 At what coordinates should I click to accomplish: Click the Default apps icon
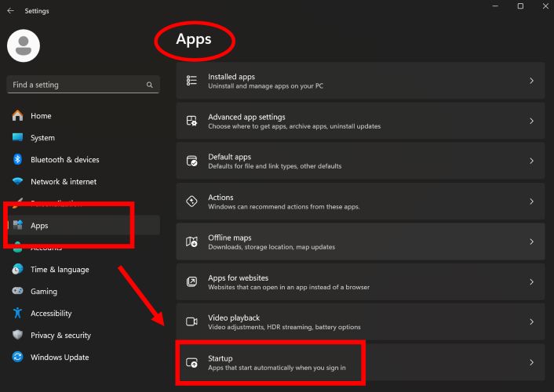(x=191, y=161)
